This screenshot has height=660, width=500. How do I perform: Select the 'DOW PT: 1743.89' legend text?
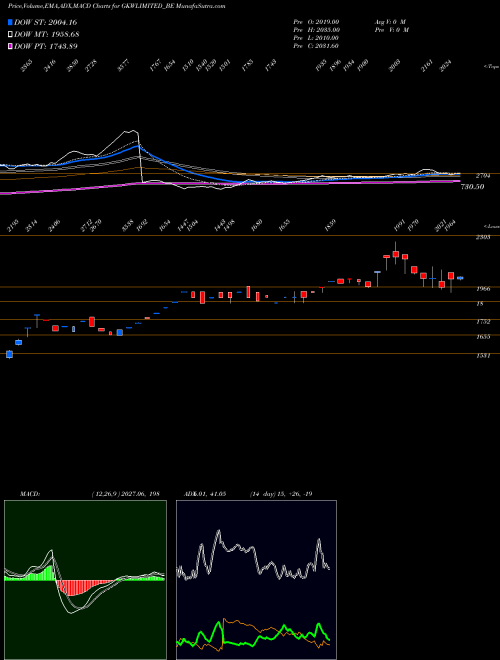pyautogui.click(x=45, y=46)
